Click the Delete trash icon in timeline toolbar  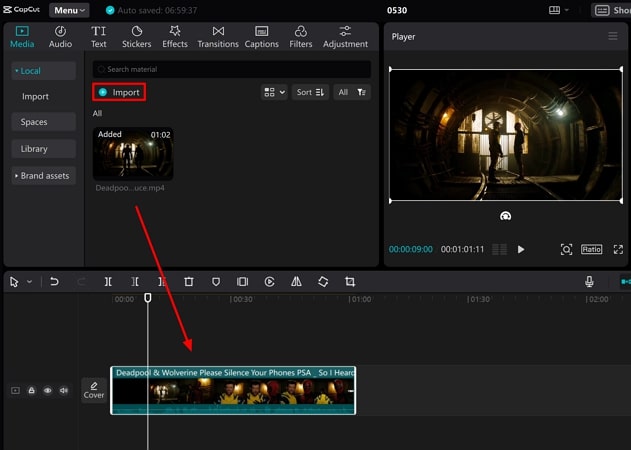[x=188, y=282]
